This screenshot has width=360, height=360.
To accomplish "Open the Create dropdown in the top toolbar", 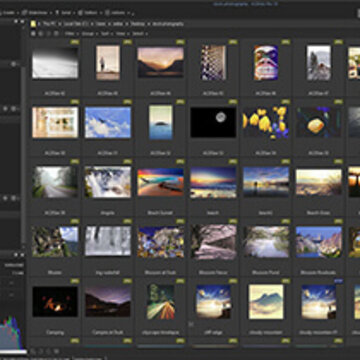I will (8, 13).
